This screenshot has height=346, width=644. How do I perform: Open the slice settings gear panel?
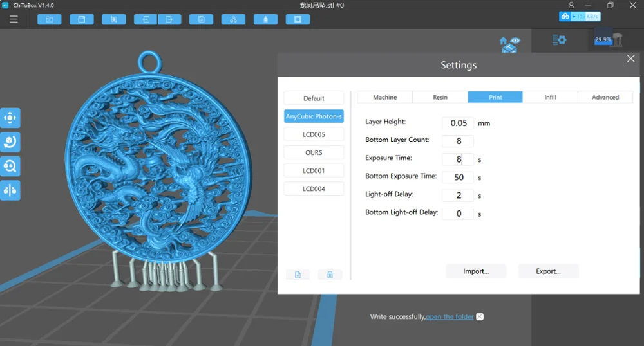[x=559, y=40]
